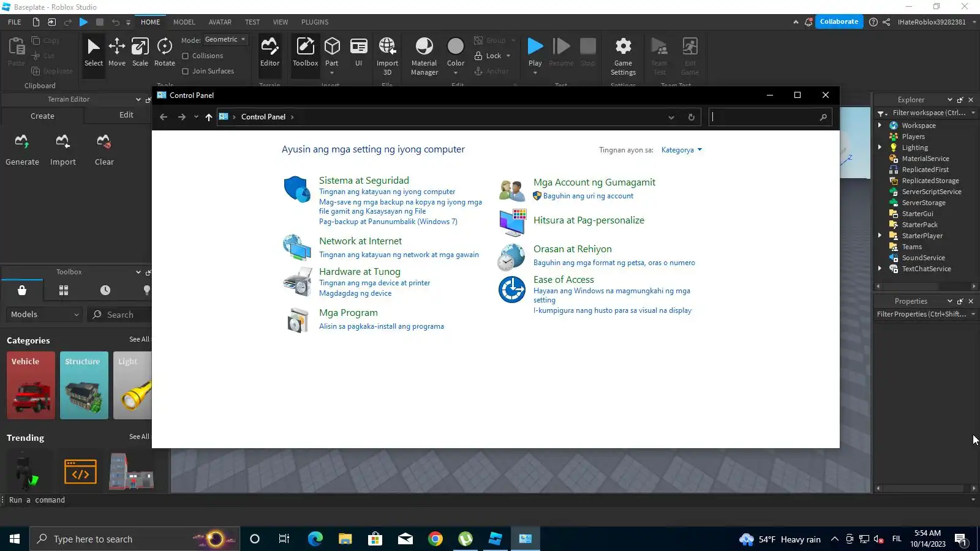Select ServerScriptService in the Explorer
This screenshot has height=551, width=980.
pos(931,192)
